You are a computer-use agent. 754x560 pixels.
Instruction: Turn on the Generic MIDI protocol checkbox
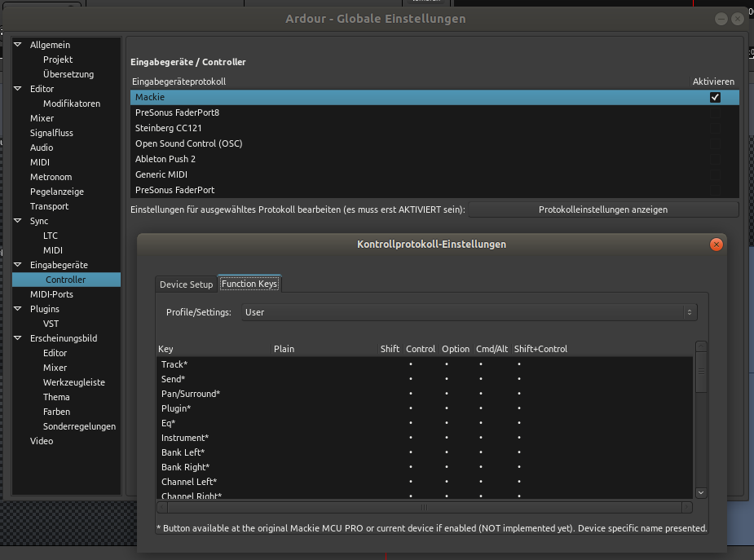coord(715,174)
